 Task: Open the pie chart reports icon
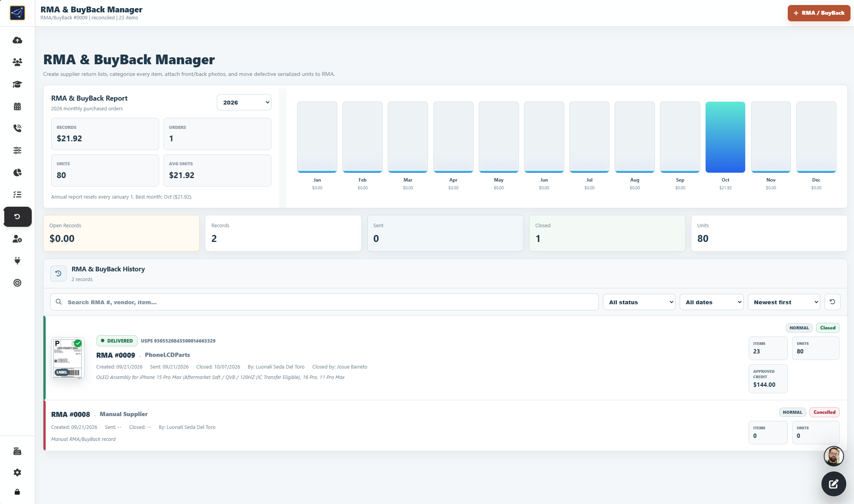coord(17,172)
